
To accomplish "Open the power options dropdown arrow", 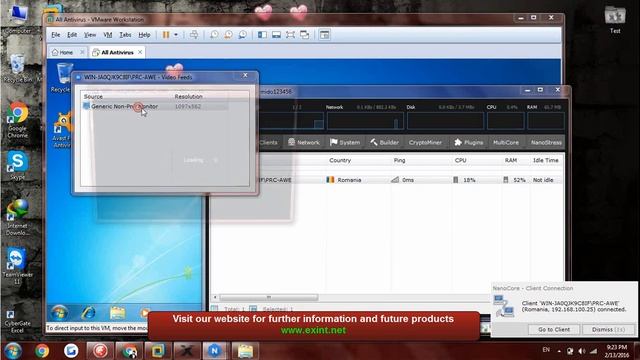I will point(176,35).
